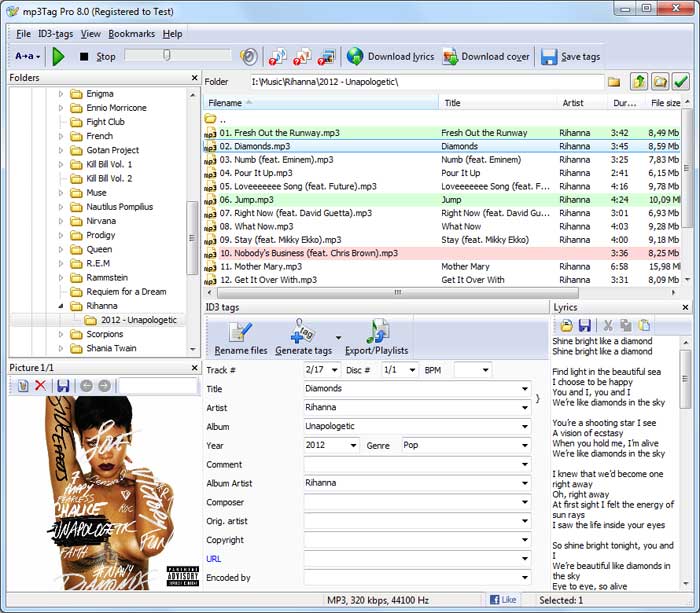Viewport: 700px width, 613px height.
Task: Click the Stop playback button
Action: [x=84, y=57]
